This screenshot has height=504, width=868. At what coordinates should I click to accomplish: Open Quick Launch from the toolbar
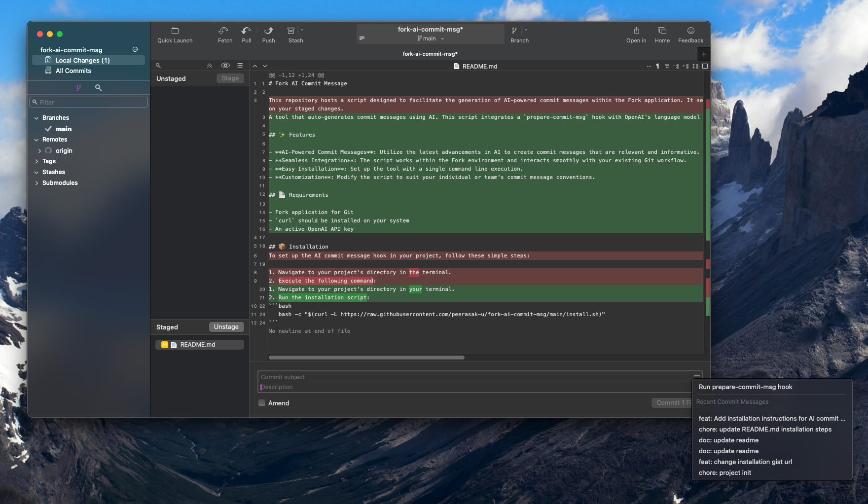click(x=175, y=35)
